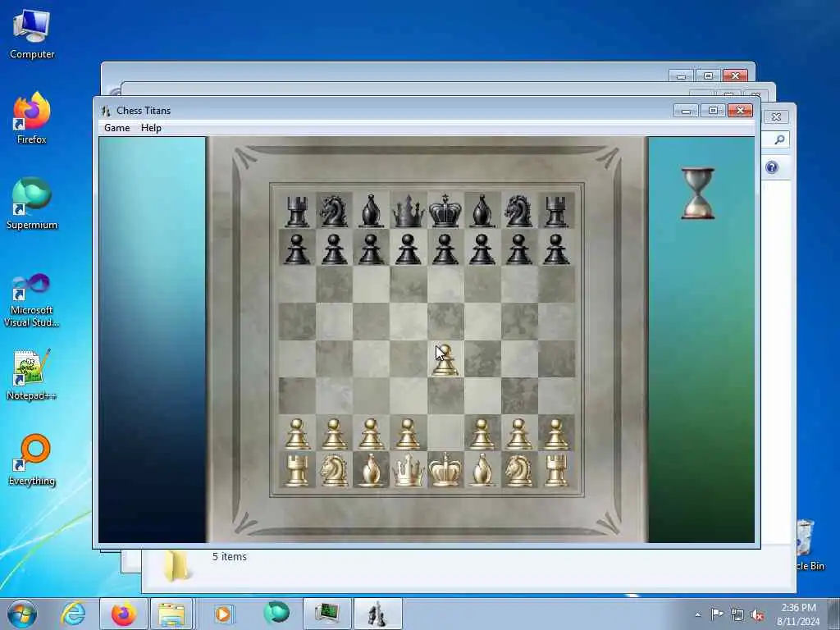Open the Supermium desktop shortcut
This screenshot has height=630, width=840.
[32, 203]
